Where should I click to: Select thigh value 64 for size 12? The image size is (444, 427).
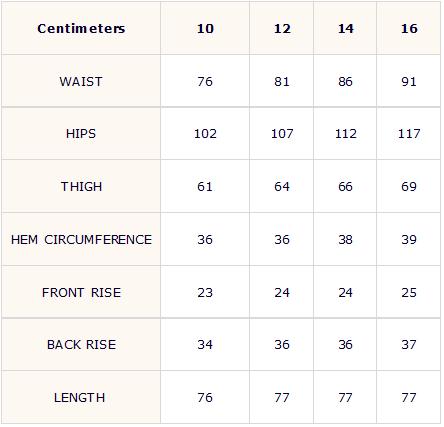pyautogui.click(x=282, y=186)
